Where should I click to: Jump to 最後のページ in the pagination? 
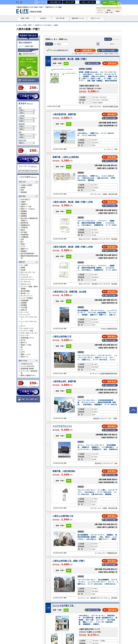point(113,44)
